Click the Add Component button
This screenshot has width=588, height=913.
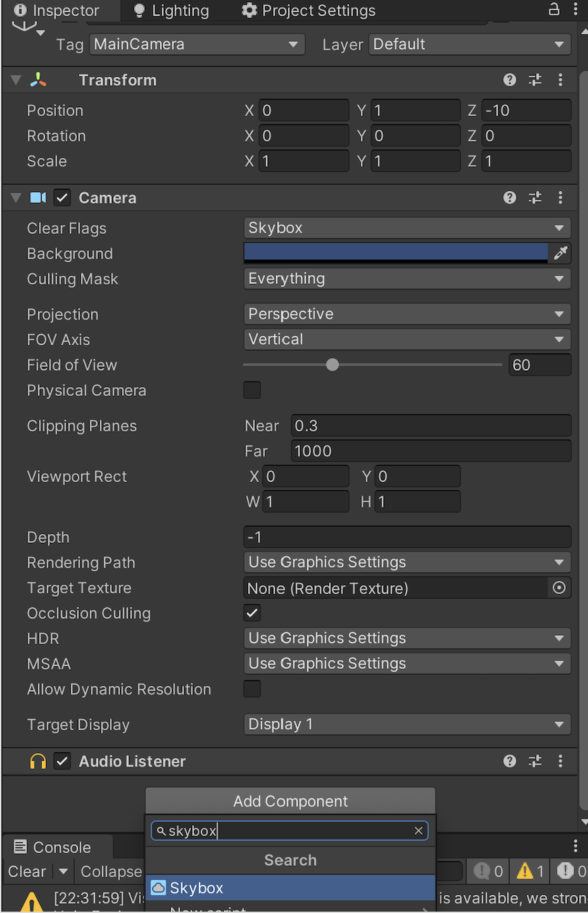[x=290, y=801]
